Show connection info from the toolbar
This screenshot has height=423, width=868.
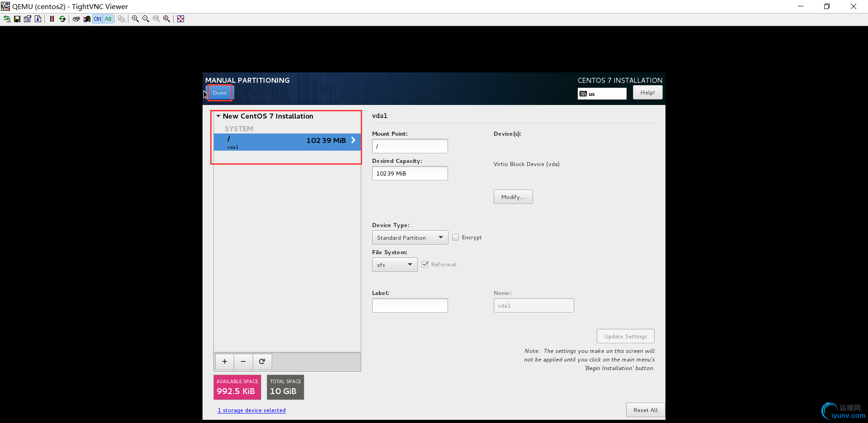(38, 19)
